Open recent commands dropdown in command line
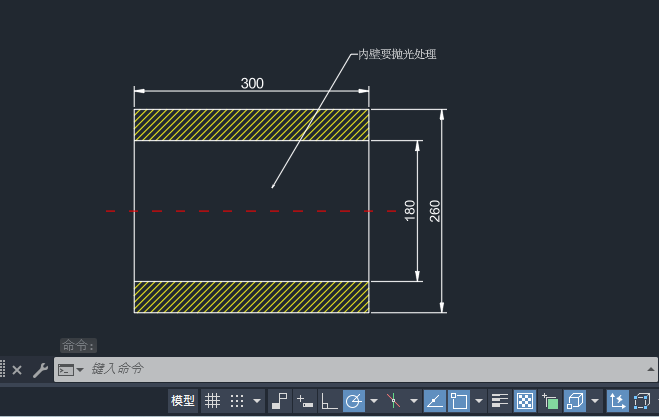The image size is (659, 417). [80, 369]
